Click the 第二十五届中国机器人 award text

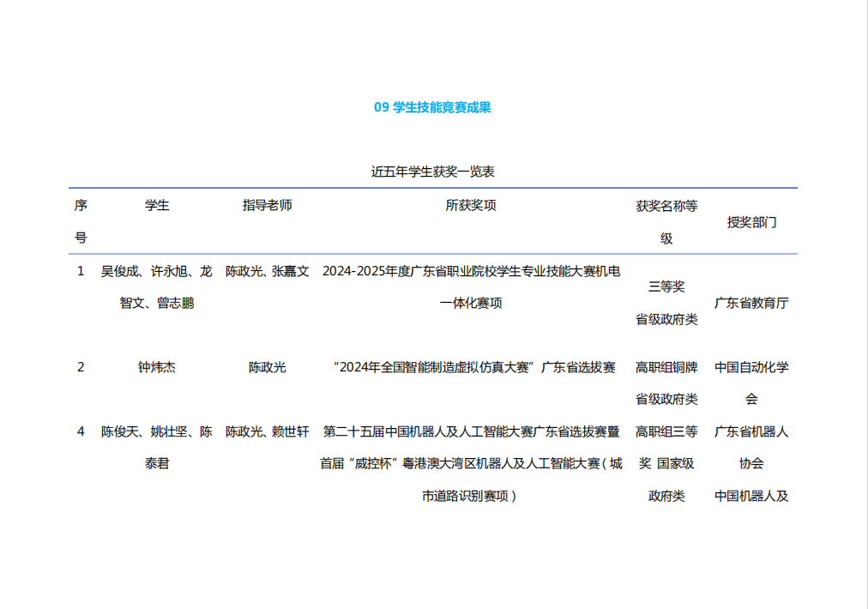coord(471,431)
